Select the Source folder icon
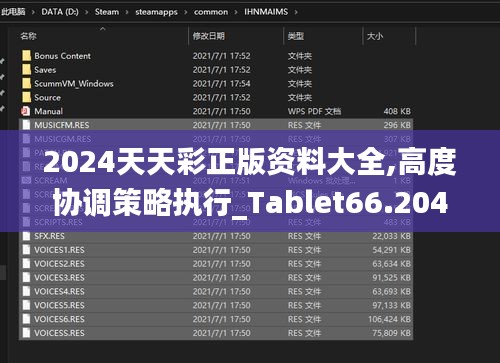The width and height of the screenshot is (500, 363). tap(26, 97)
